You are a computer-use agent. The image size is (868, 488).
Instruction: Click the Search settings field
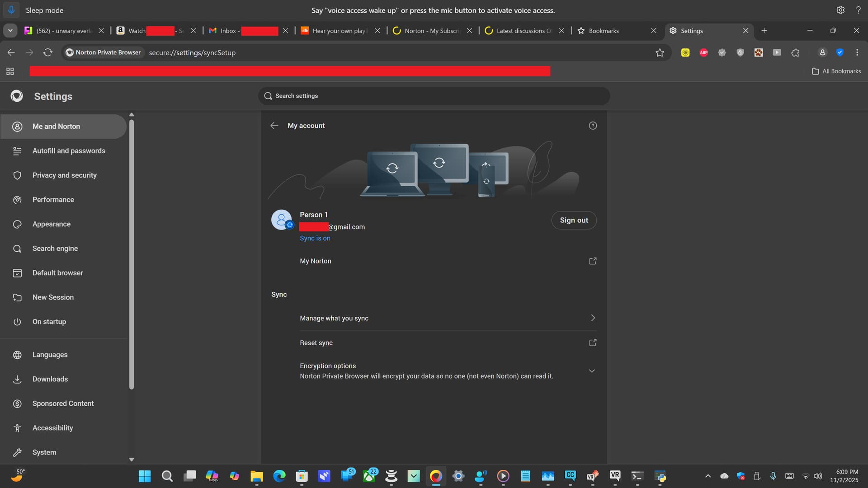click(x=434, y=96)
